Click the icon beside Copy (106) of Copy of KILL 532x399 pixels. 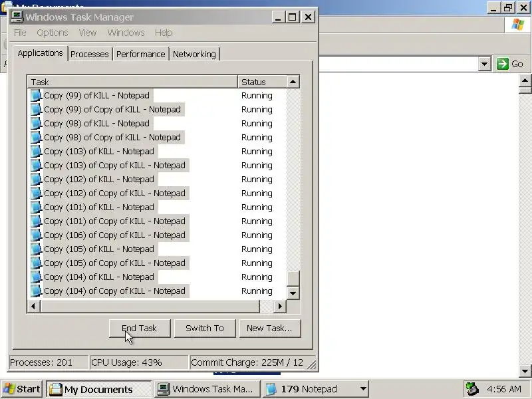click(x=36, y=235)
